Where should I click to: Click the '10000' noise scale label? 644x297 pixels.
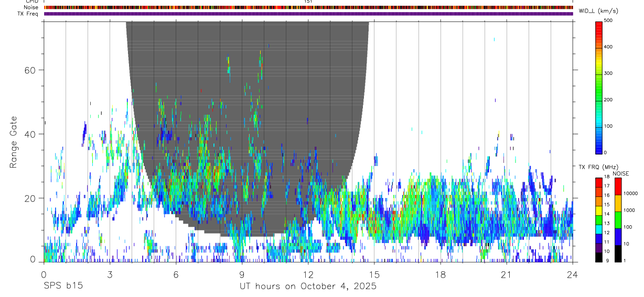[630, 193]
